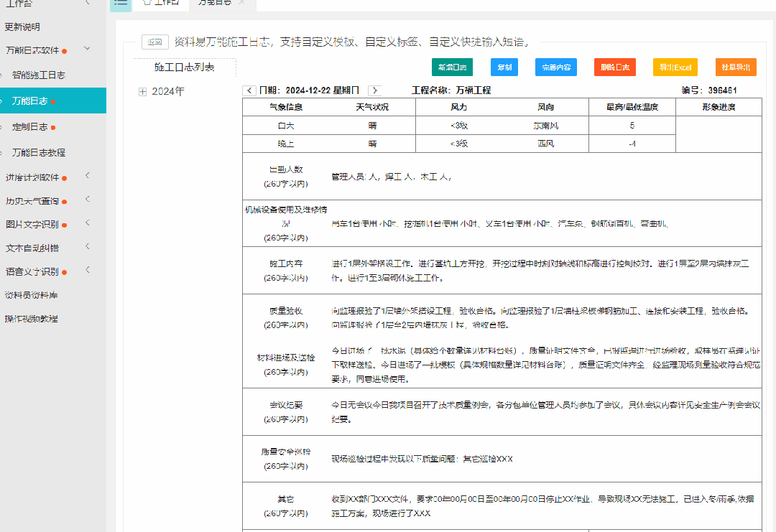Click the orange 批量导出 button
776x532 pixels.
(736, 67)
